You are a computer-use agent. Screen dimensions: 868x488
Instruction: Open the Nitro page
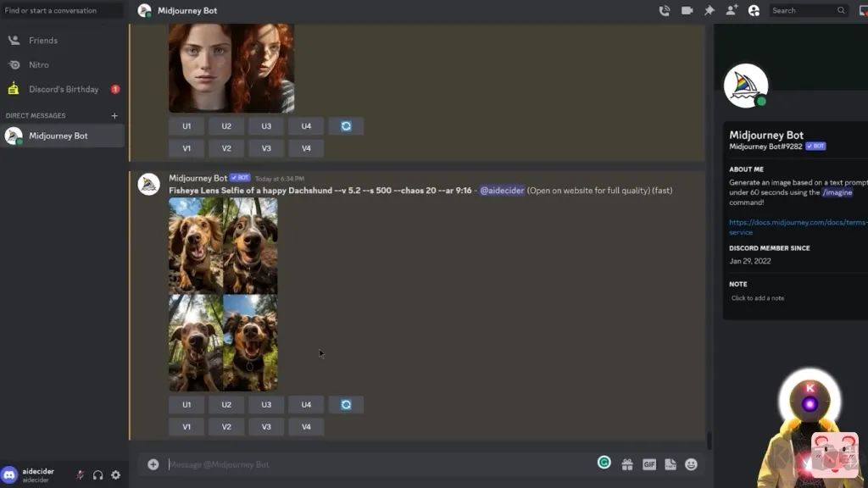pos(39,65)
